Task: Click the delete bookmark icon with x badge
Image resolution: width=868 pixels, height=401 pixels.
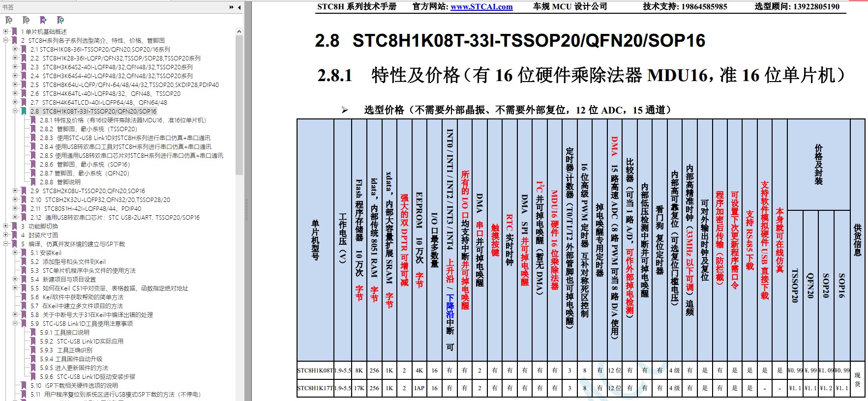Action: 8,20
